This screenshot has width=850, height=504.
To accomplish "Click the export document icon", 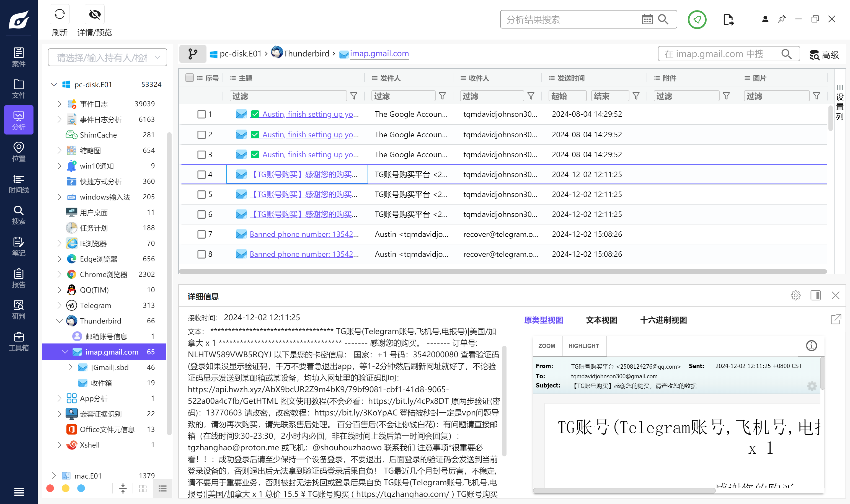I will (728, 19).
